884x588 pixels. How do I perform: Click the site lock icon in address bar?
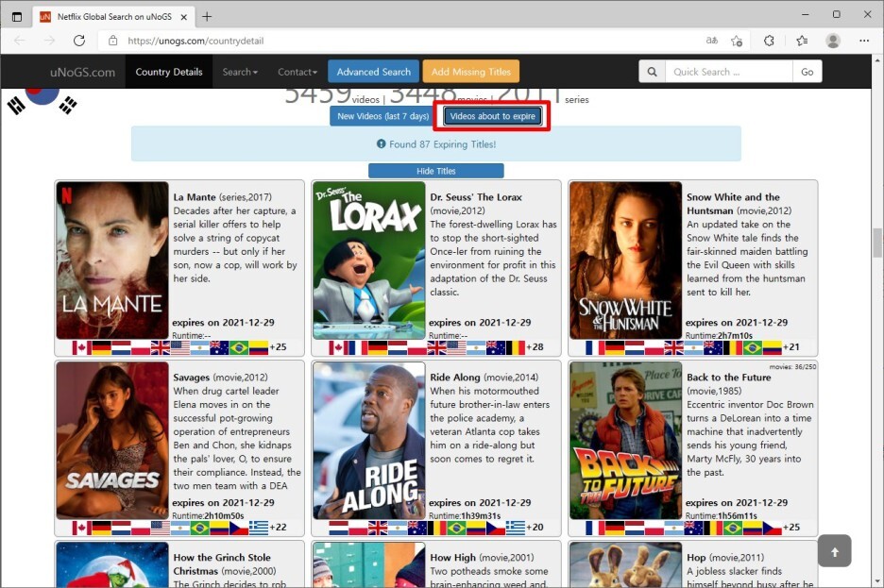click(112, 41)
